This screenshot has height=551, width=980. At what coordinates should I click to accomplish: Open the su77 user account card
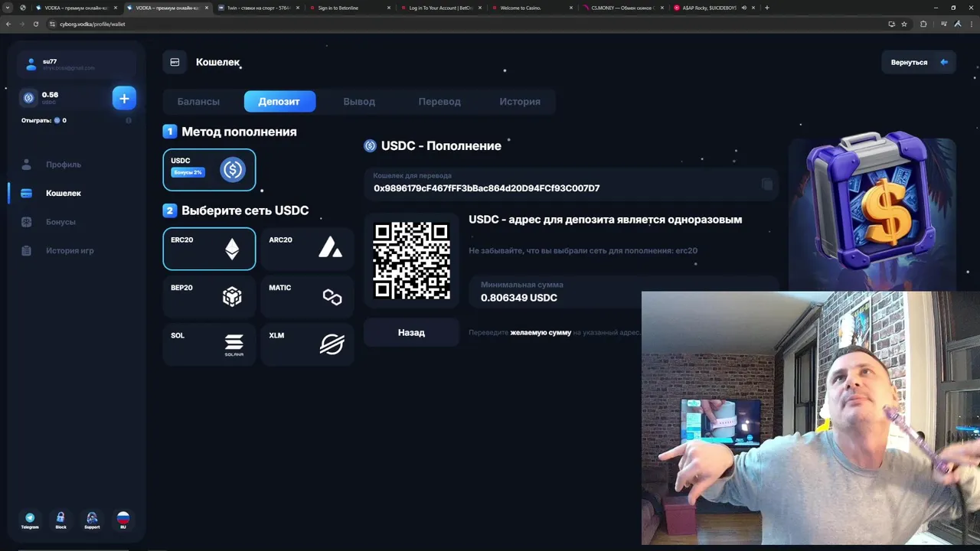coord(77,64)
